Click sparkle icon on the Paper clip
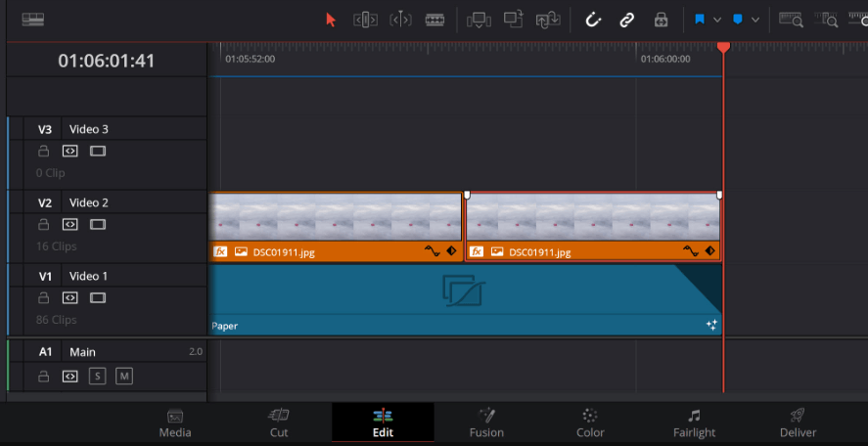This screenshot has width=868, height=446. coord(711,325)
